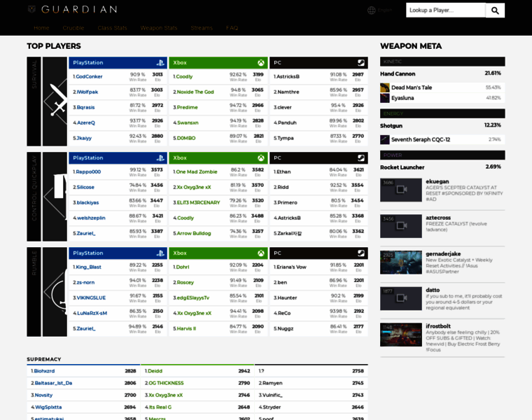Screen dimensions: 532x420
Task: Click Xbox logo in Rumble section header
Action: coord(260,253)
